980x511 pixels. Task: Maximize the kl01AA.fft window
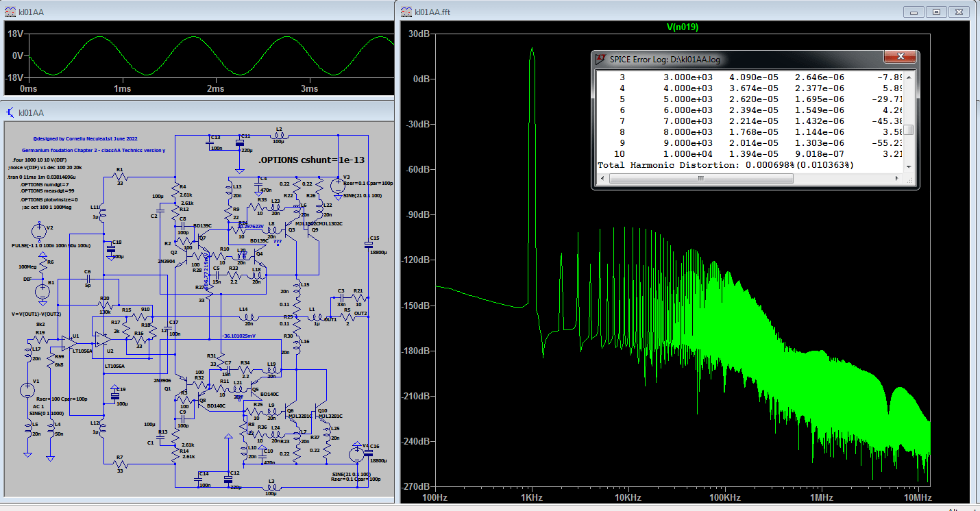(x=938, y=12)
